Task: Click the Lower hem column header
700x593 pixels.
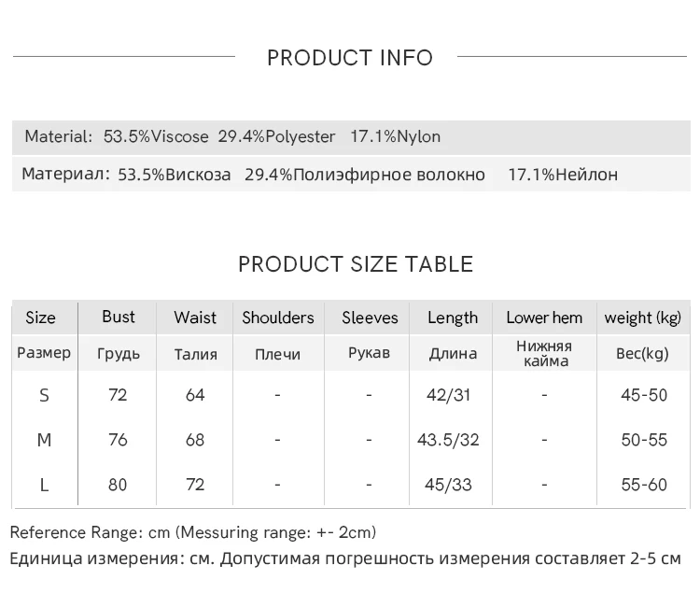Action: (544, 318)
